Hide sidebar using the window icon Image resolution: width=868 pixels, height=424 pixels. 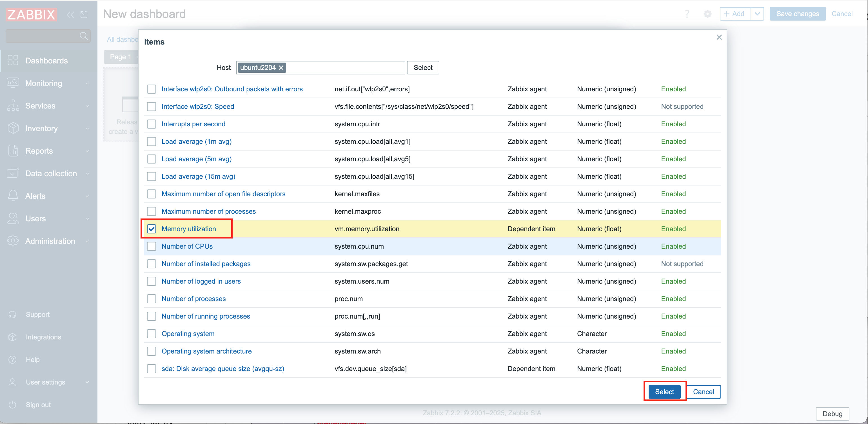pos(84,14)
